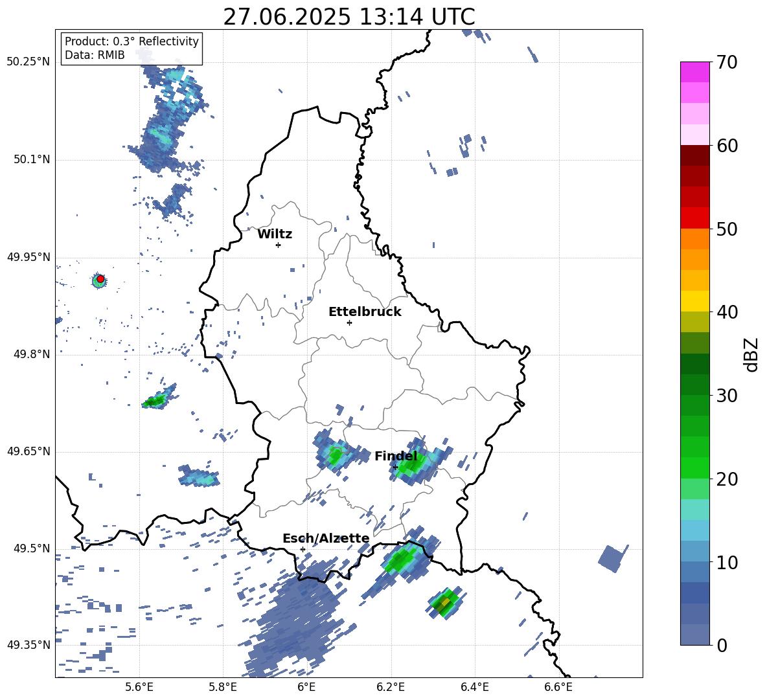Click the Wiltz city label
Image resolution: width=767 pixels, height=700 pixels.
(275, 234)
